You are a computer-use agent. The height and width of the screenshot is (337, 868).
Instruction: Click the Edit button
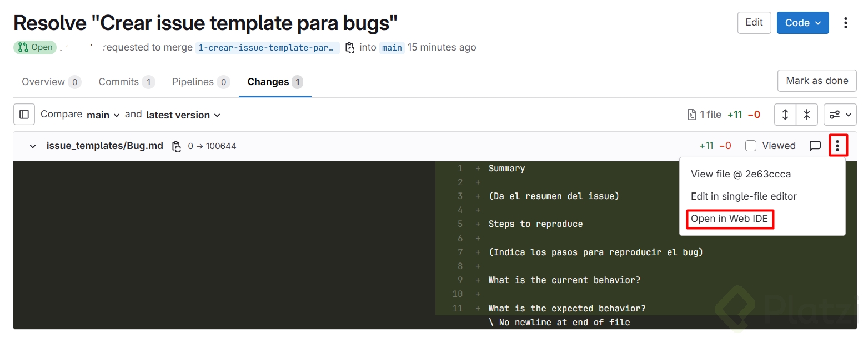[x=754, y=23]
